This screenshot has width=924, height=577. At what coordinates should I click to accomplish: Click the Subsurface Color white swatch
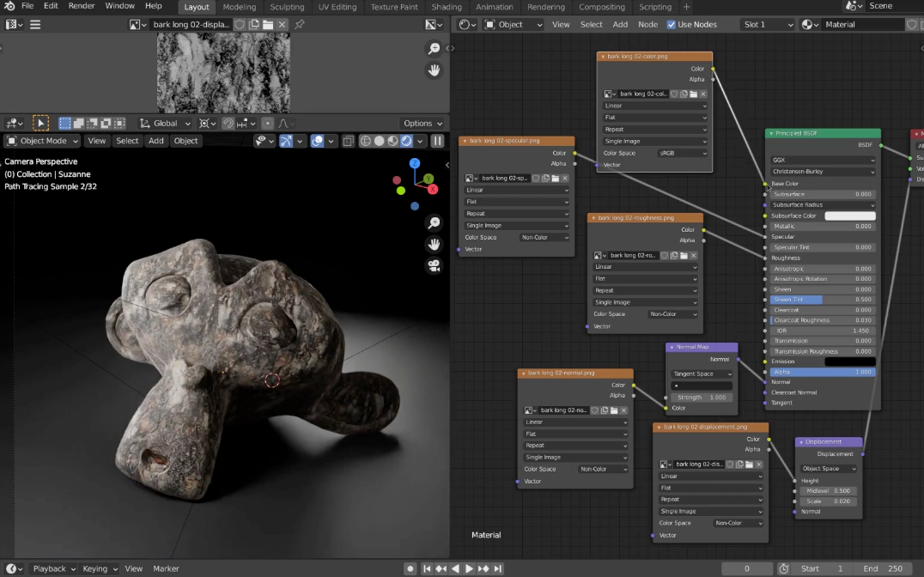[x=849, y=216]
